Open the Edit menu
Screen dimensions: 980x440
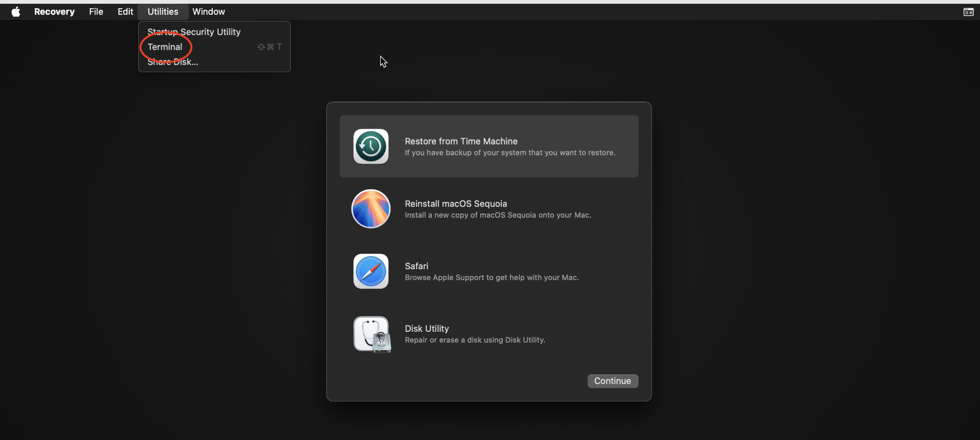click(x=125, y=12)
